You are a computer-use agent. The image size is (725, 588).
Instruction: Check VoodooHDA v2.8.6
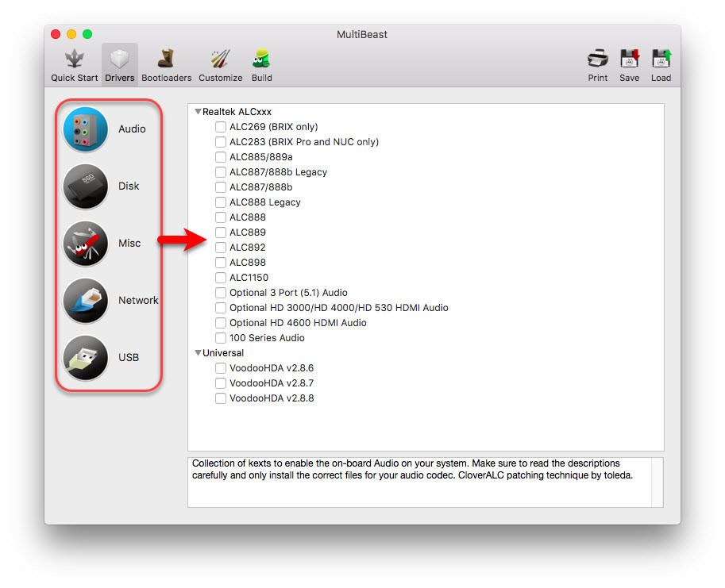coord(221,368)
